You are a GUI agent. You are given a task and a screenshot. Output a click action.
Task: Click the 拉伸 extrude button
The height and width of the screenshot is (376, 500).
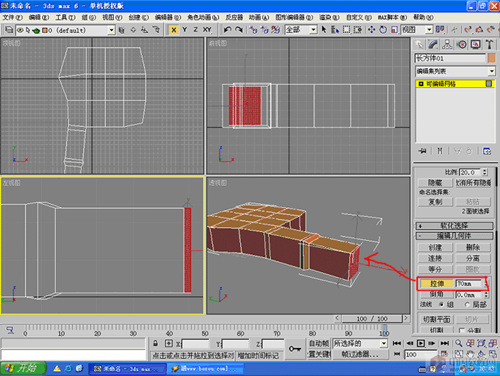point(436,284)
